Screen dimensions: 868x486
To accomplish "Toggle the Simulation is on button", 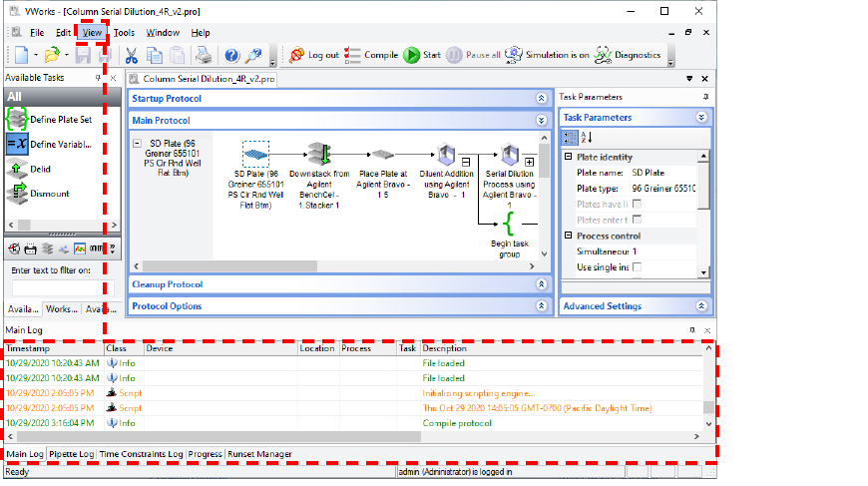I will point(547,55).
